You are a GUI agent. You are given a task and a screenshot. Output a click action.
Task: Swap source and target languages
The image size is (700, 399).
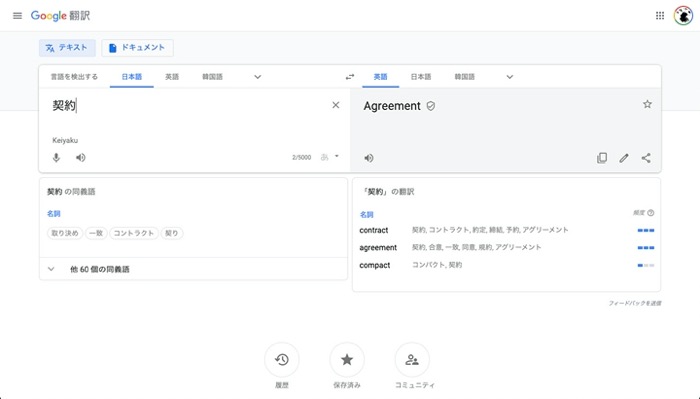[x=350, y=77]
